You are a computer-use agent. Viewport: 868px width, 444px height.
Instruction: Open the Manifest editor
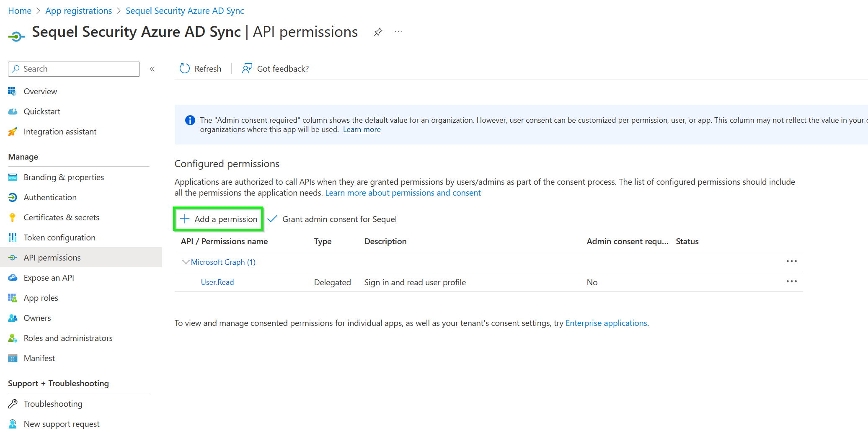click(39, 358)
